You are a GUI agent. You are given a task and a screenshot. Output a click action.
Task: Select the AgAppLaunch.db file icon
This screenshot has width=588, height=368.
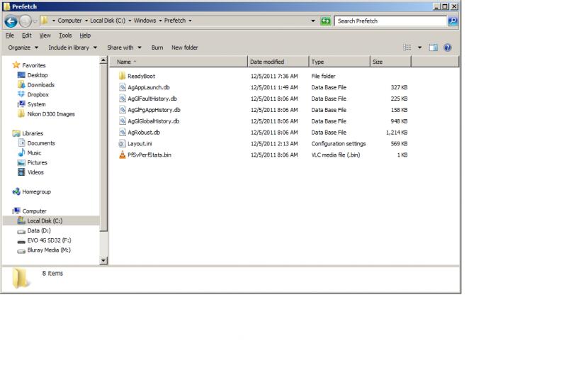[x=123, y=87]
